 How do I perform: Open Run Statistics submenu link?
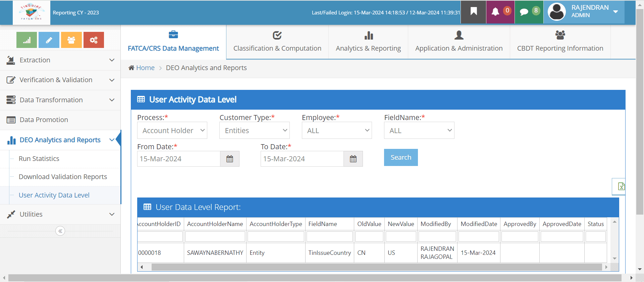pos(39,159)
